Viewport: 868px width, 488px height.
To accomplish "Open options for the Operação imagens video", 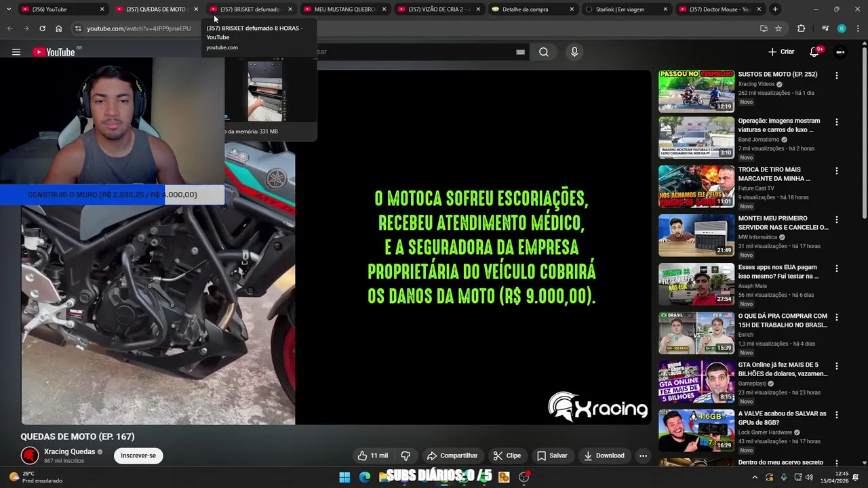I will click(836, 123).
